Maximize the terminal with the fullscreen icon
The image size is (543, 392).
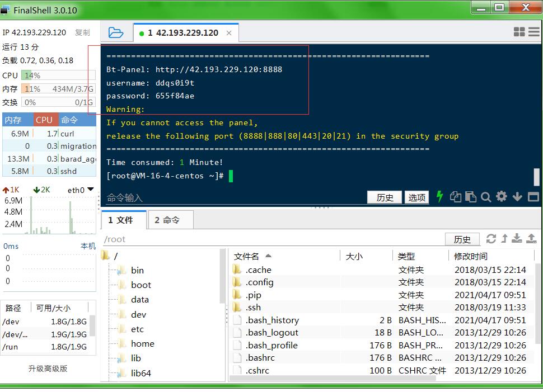pyautogui.click(x=533, y=197)
